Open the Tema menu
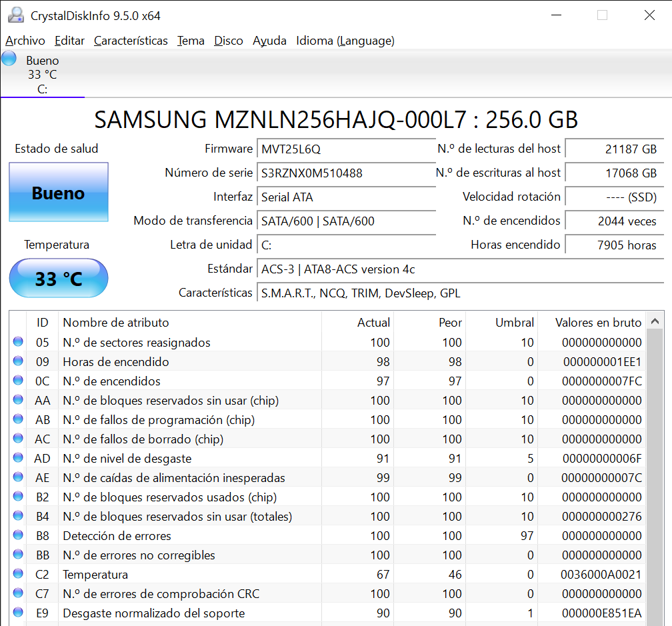This screenshot has height=626, width=672. click(x=191, y=41)
